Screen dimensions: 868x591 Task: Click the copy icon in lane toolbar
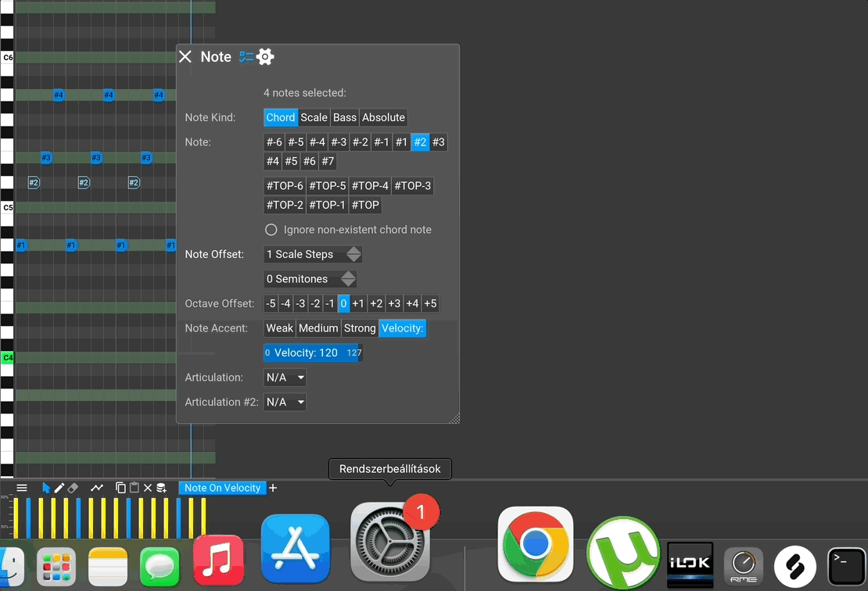[x=120, y=488]
